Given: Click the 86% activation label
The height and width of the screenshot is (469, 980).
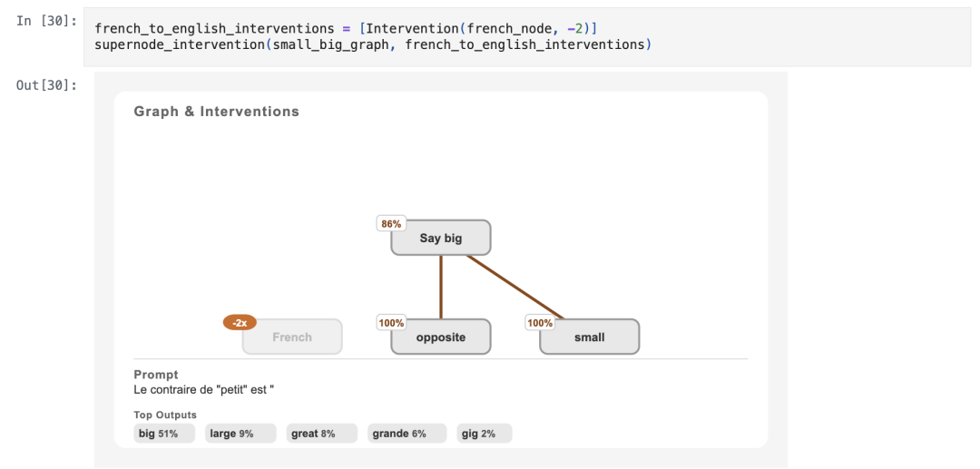Looking at the screenshot, I should click(x=391, y=223).
